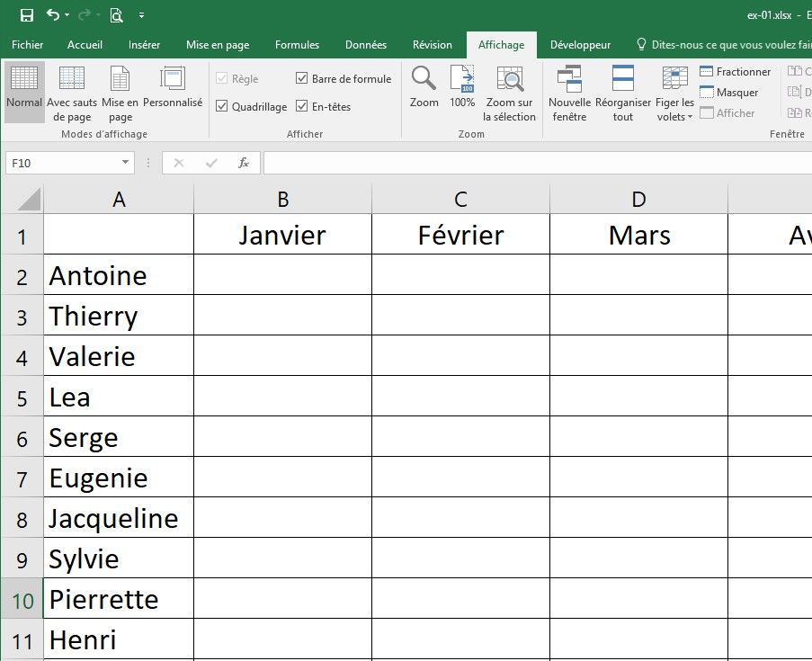Open the Name Box dropdown arrow
Viewport: 812px width, 661px height.
pos(126,163)
